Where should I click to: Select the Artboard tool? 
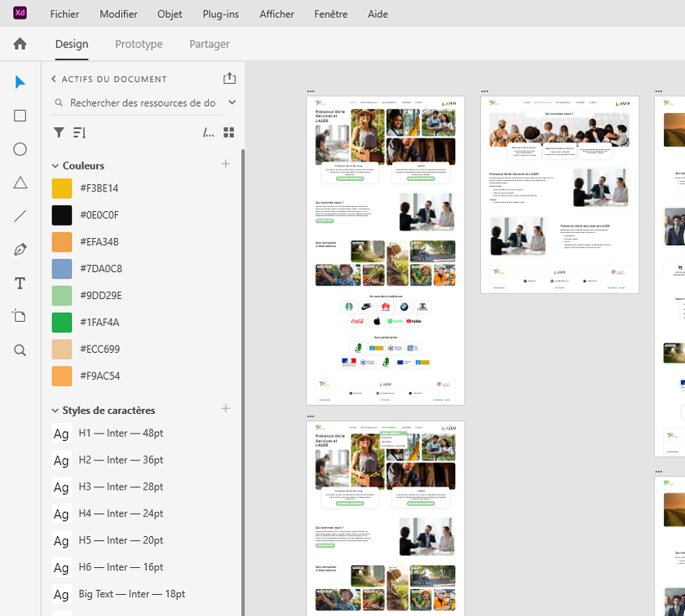point(20,316)
